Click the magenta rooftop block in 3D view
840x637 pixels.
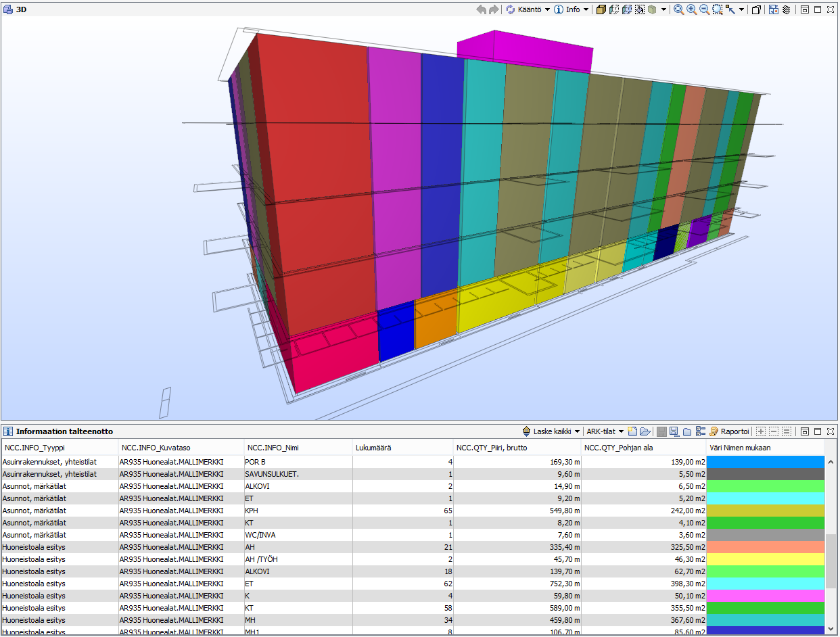coord(524,51)
